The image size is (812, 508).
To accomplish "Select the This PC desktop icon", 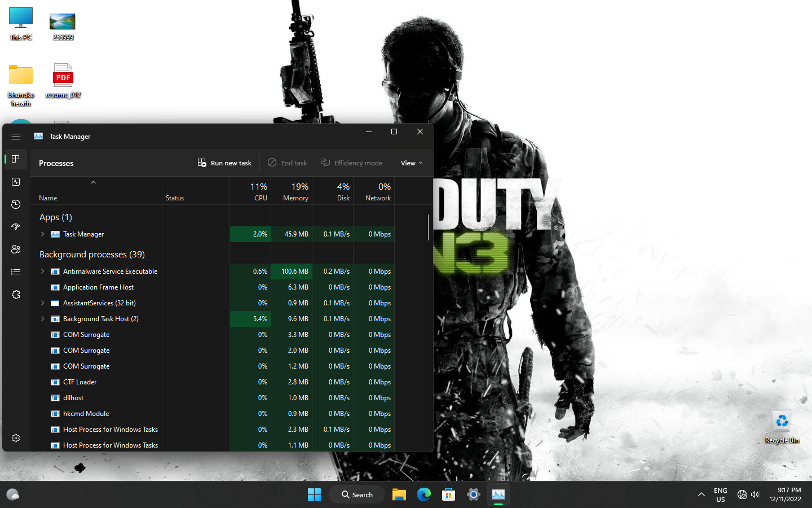I will (x=21, y=24).
